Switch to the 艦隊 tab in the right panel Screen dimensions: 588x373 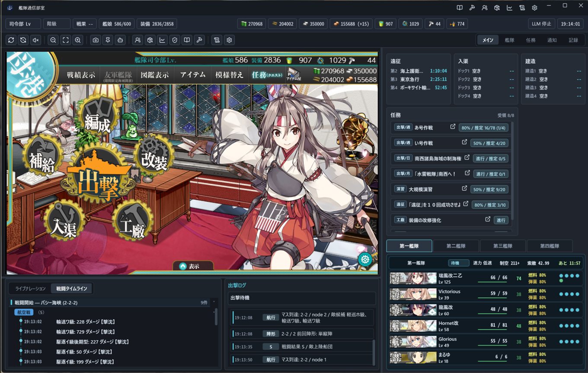[509, 40]
